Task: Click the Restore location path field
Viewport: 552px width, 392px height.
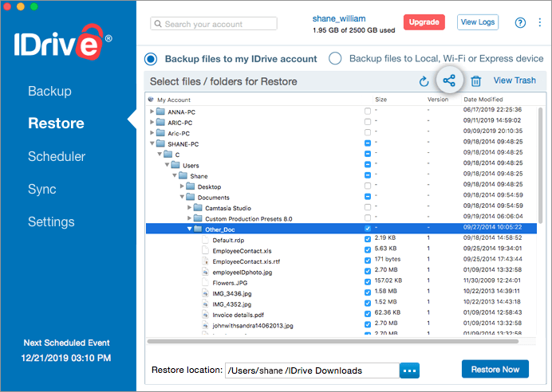Action: [312, 370]
